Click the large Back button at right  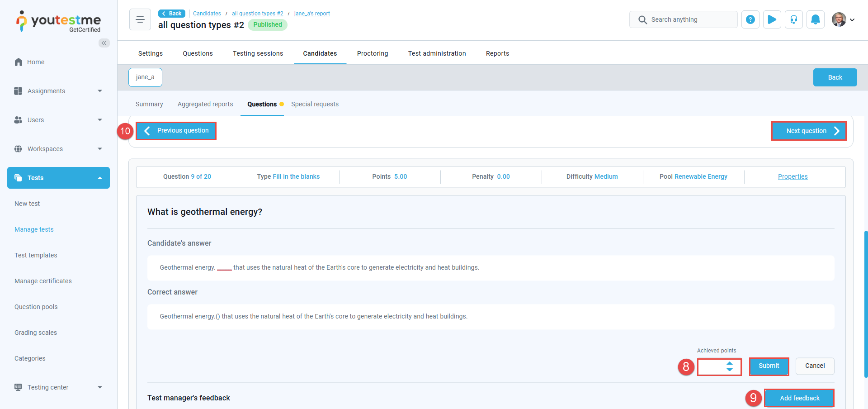click(x=835, y=77)
